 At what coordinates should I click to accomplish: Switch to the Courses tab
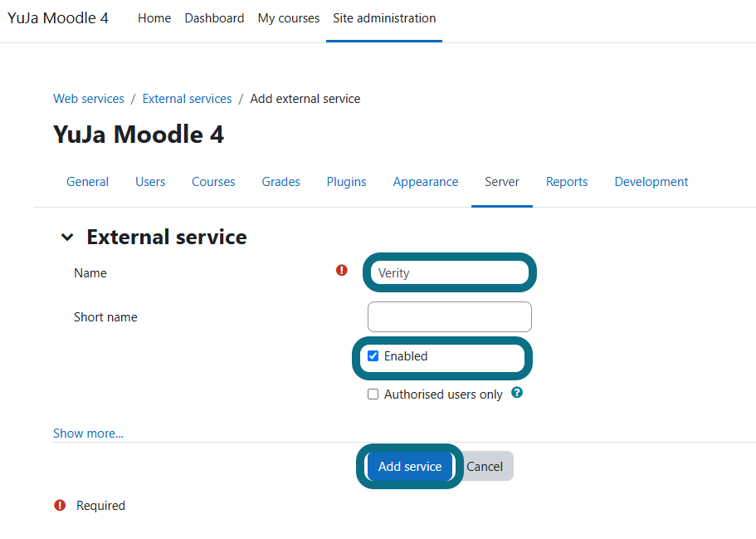click(213, 182)
